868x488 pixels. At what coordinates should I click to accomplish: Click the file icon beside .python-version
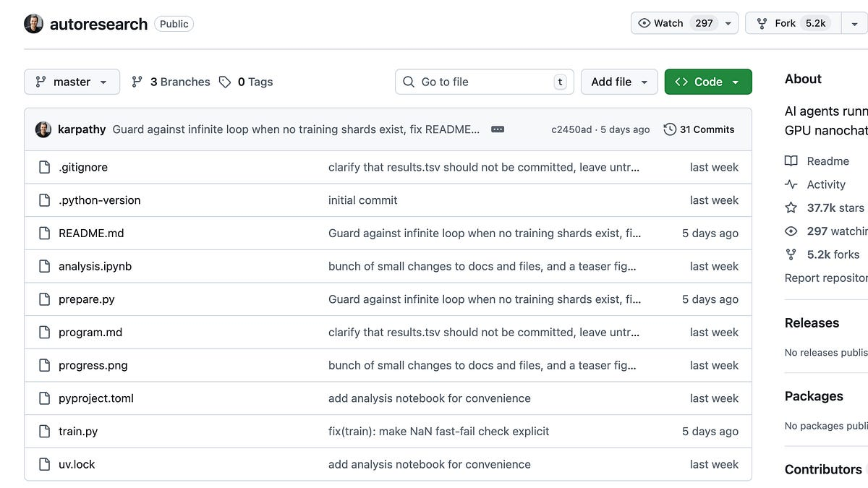(45, 200)
